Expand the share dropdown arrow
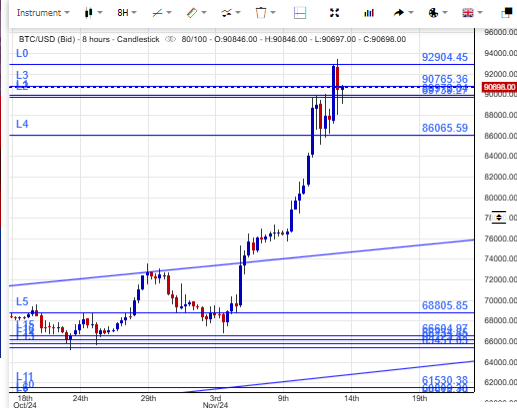The image size is (517, 408). tap(411, 13)
